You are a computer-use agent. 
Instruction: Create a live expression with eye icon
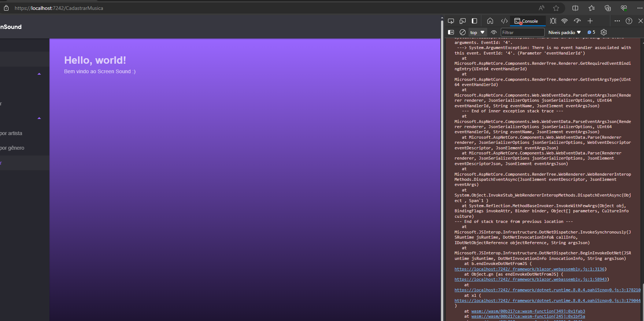494,32
